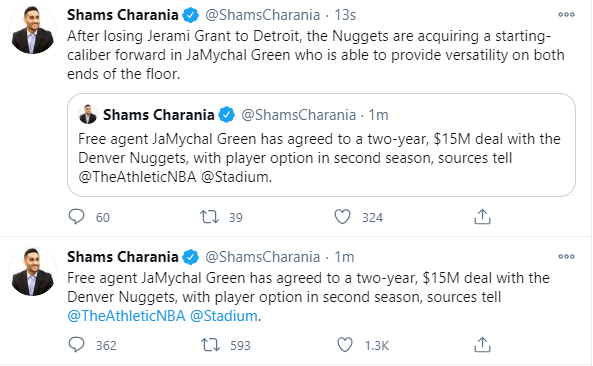Like the tweet with 324 likes
The height and width of the screenshot is (366, 593).
point(343,217)
